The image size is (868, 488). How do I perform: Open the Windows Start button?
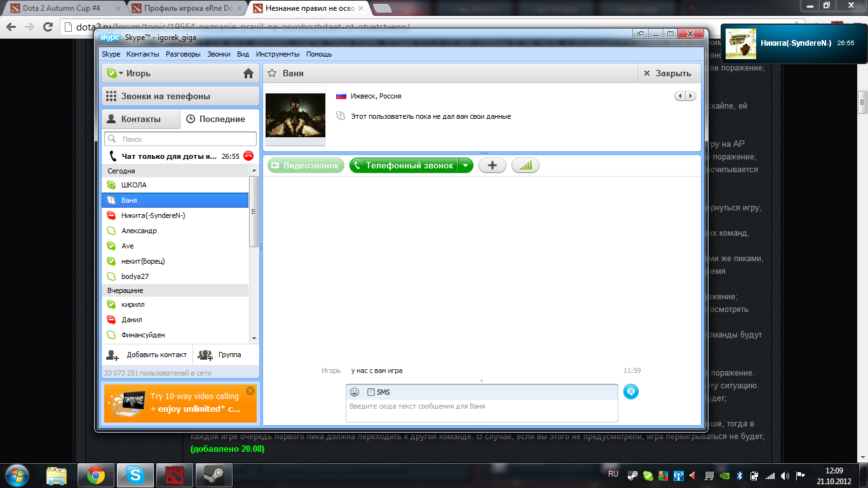[17, 475]
